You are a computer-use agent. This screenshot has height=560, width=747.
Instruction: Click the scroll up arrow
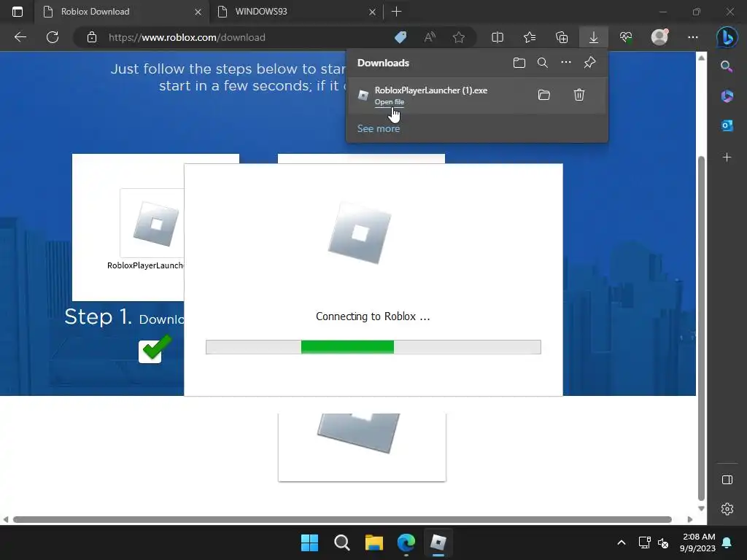coord(701,58)
